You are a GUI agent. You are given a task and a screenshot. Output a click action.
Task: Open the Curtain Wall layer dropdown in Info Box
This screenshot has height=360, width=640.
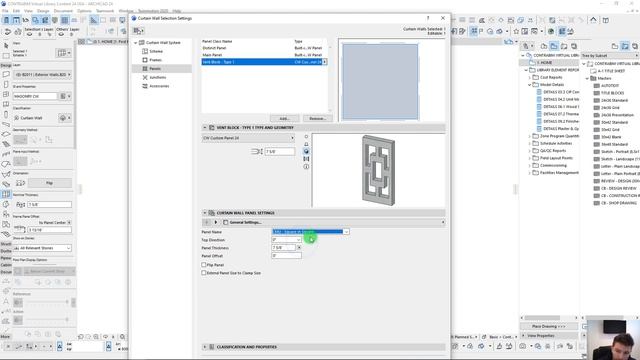43,75
